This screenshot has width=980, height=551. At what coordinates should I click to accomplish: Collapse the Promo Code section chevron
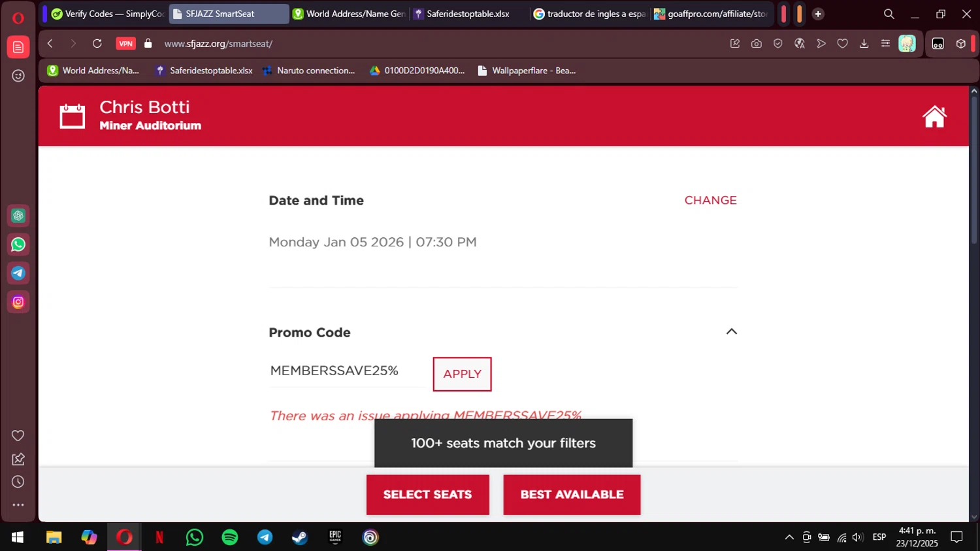732,331
